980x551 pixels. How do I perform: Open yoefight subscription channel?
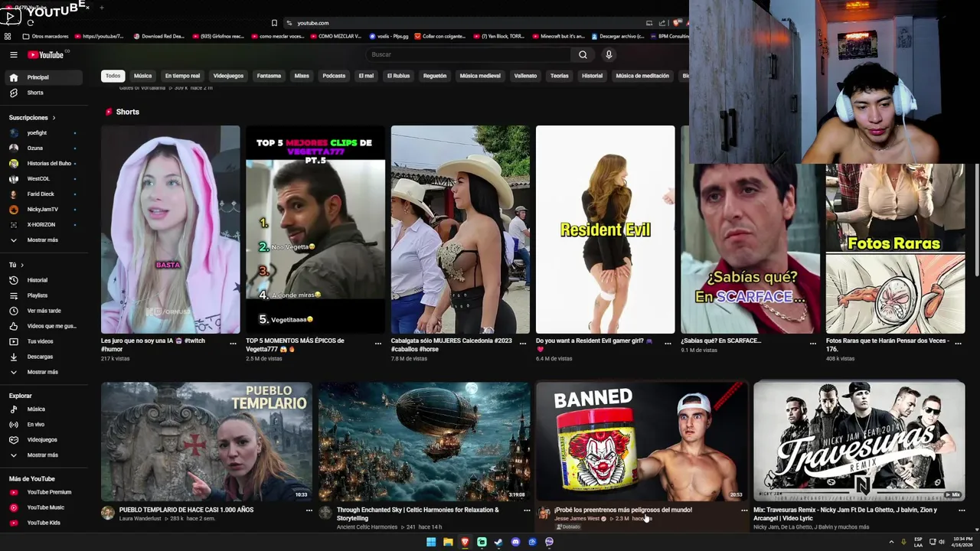42,133
